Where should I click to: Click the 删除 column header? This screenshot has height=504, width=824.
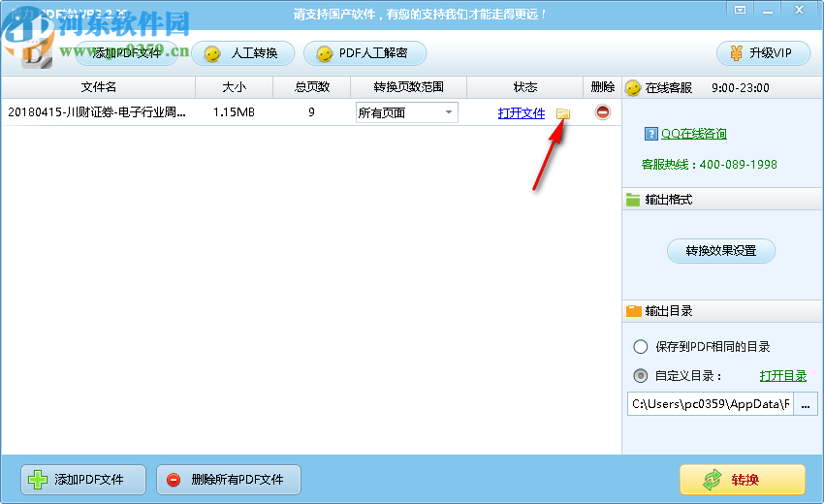602,87
